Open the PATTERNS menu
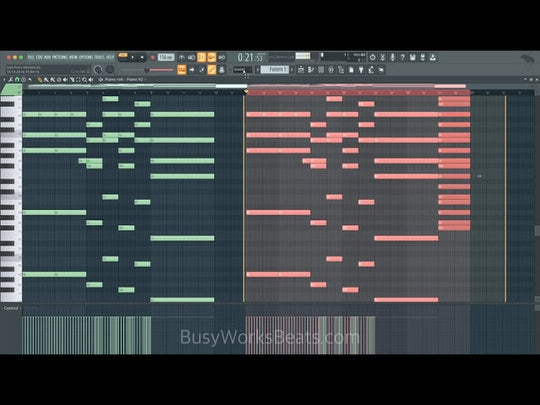The image size is (540, 405). pos(60,57)
